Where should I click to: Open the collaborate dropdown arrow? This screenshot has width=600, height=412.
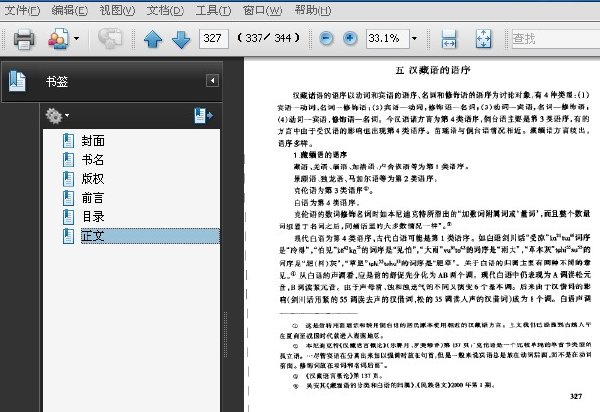click(76, 38)
